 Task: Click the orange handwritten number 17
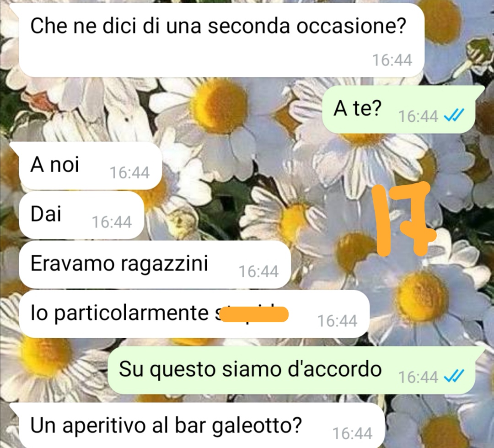pyautogui.click(x=404, y=219)
